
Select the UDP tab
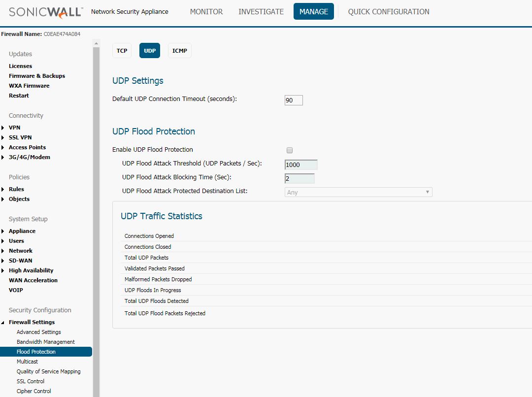click(150, 51)
